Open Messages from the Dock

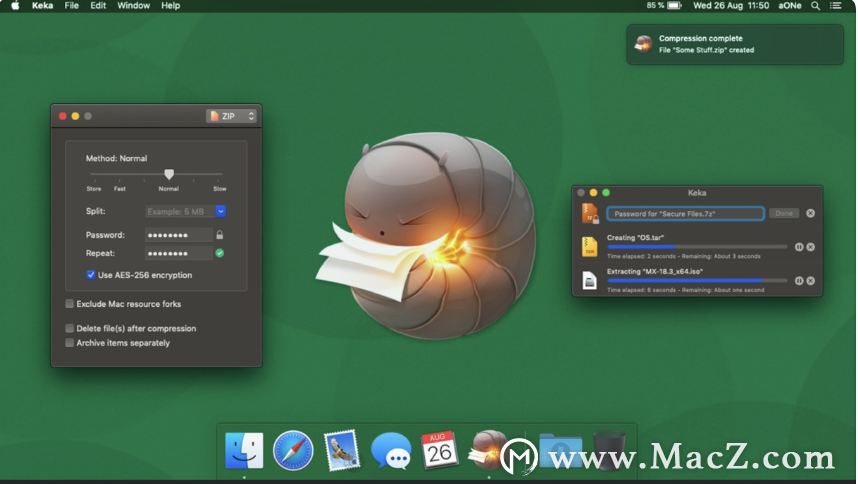[391, 451]
